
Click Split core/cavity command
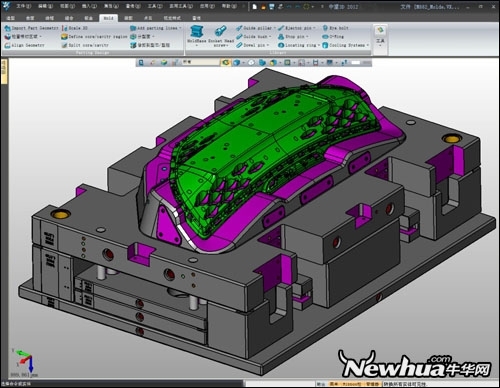tap(85, 45)
